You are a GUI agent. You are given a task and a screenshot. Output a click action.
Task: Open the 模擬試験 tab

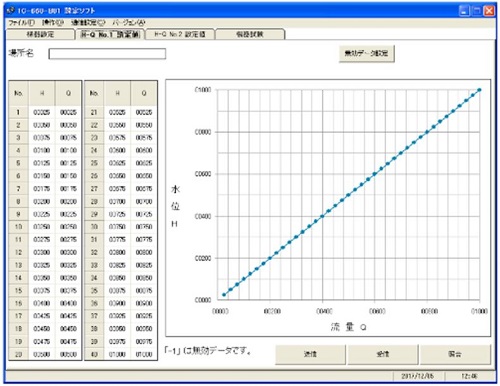coord(250,34)
